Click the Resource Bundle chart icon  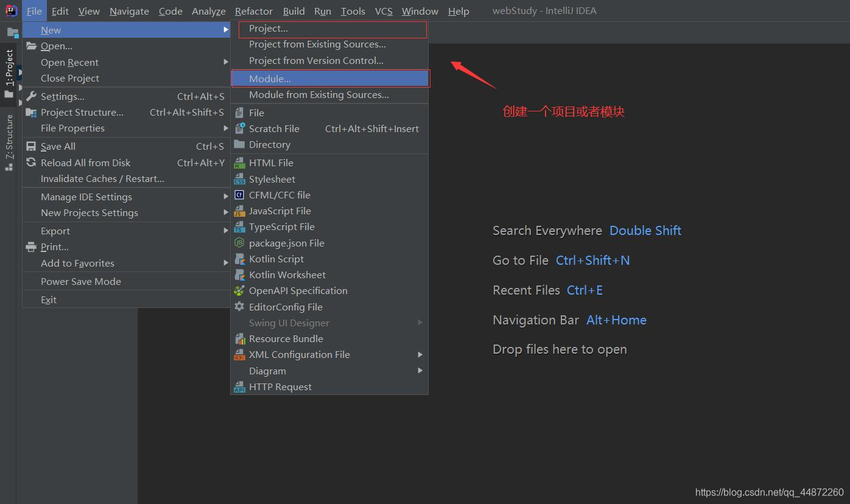(x=239, y=338)
